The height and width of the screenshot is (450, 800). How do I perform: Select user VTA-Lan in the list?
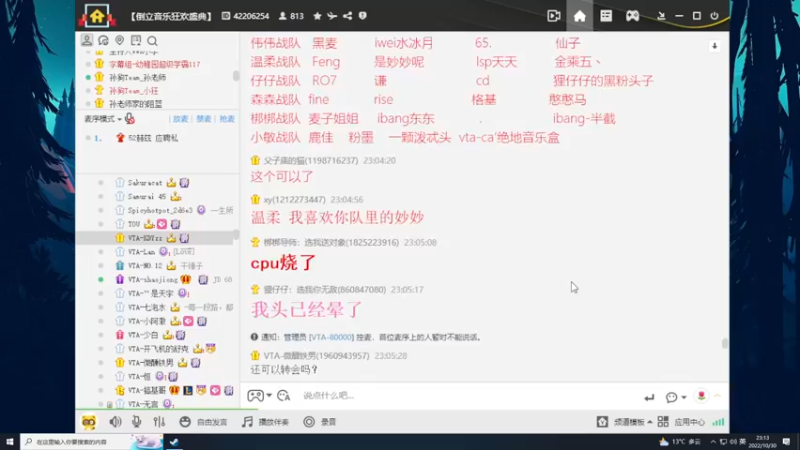coord(141,252)
